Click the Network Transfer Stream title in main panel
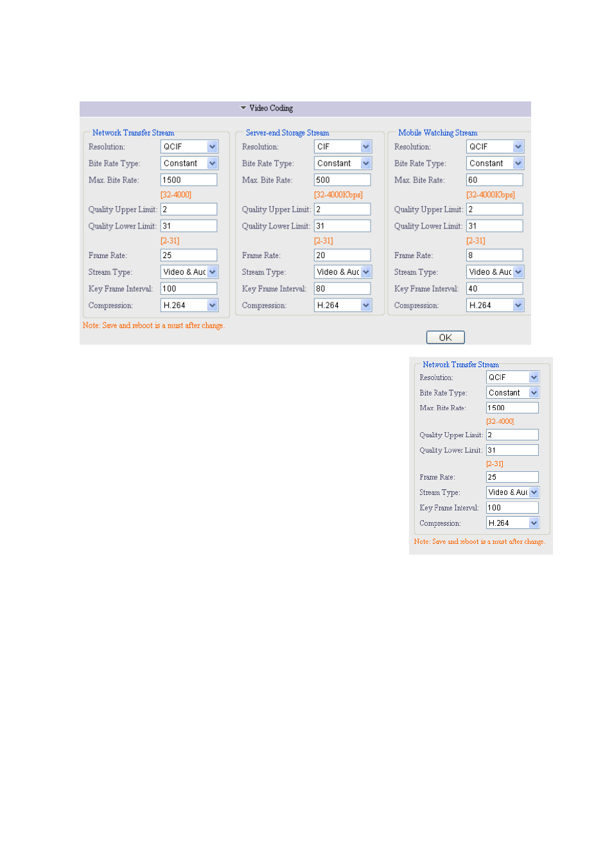Screen dimensions: 612x868 [133, 133]
